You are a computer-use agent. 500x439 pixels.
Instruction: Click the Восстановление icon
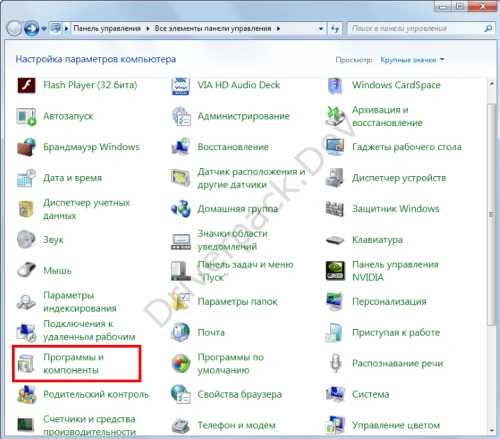pos(181,147)
